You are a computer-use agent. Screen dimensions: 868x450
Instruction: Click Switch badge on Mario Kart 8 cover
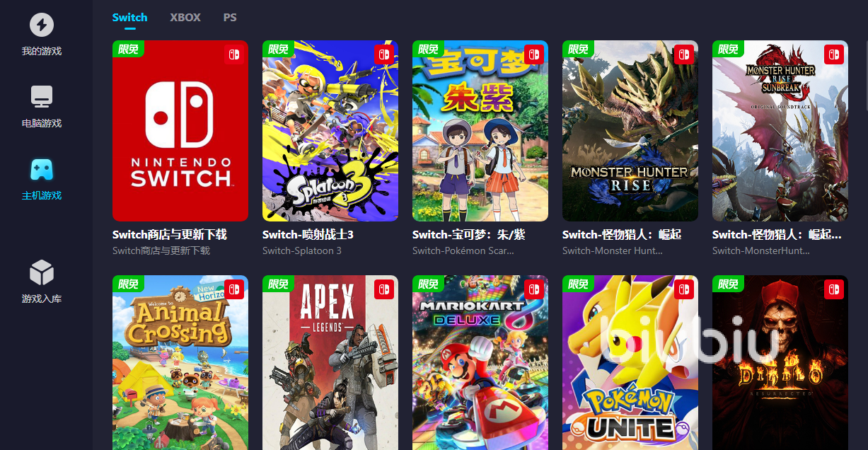click(x=534, y=289)
